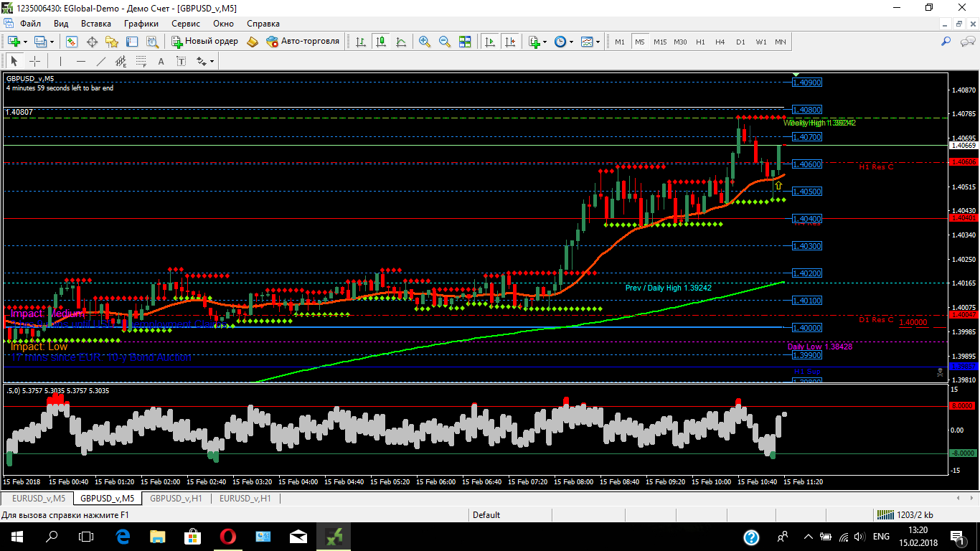Viewport: 980px width, 551px height.
Task: Open the Windows taskbar File Explorer
Action: (x=157, y=536)
